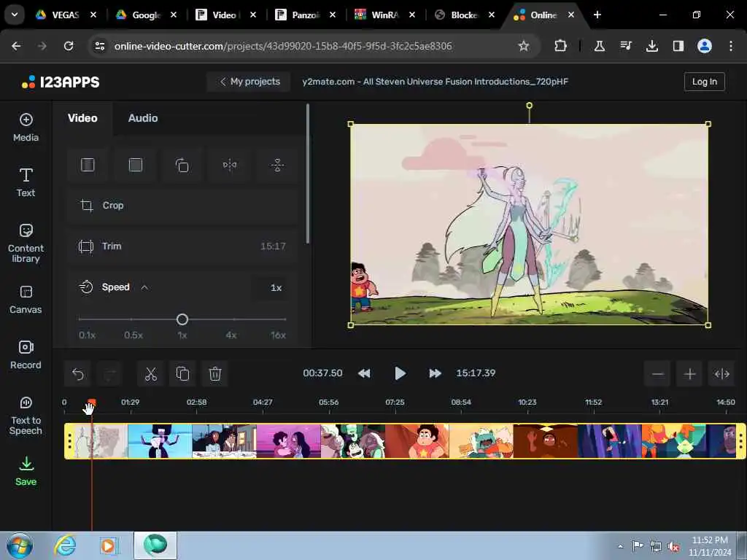Viewport: 747px width, 560px height.
Task: Fit timeline to width
Action: pyautogui.click(x=721, y=374)
